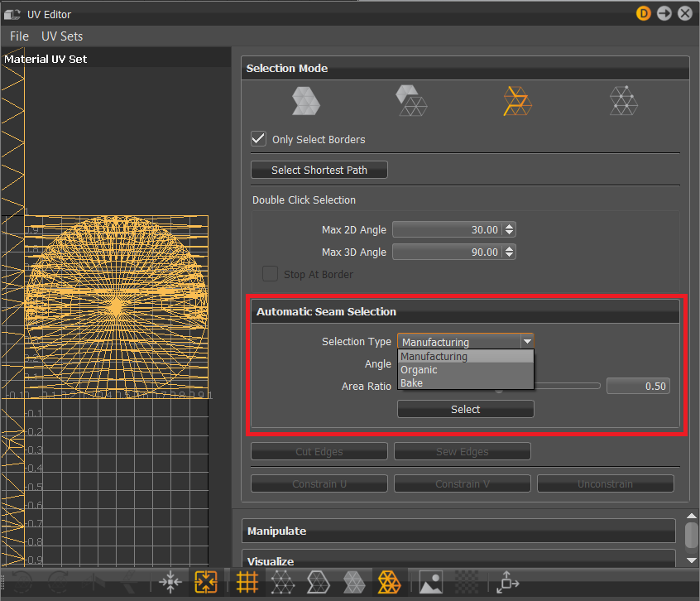Click the checkerboard texture icon
Screen dimensions: 700x601
(x=466, y=583)
